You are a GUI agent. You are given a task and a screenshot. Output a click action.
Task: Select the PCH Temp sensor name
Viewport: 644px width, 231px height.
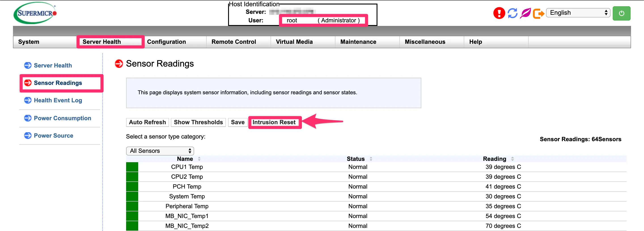(187, 187)
